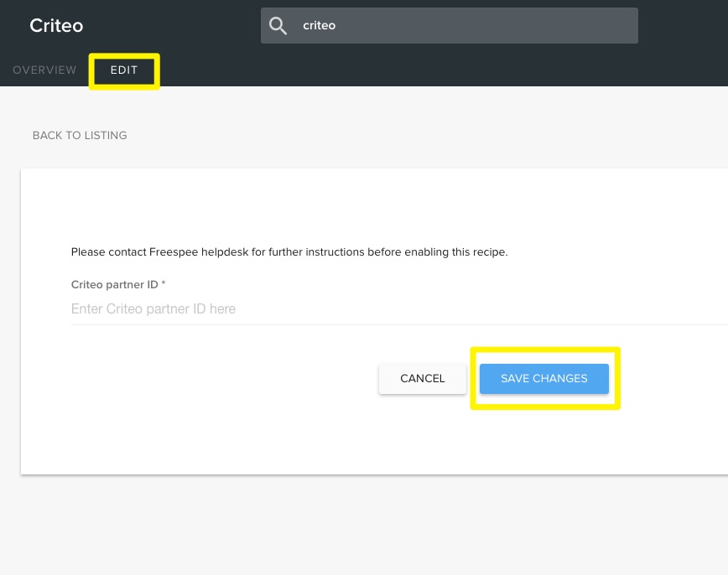Return to OVERVIEW from the Edit view
The height and width of the screenshot is (575, 728).
point(44,70)
